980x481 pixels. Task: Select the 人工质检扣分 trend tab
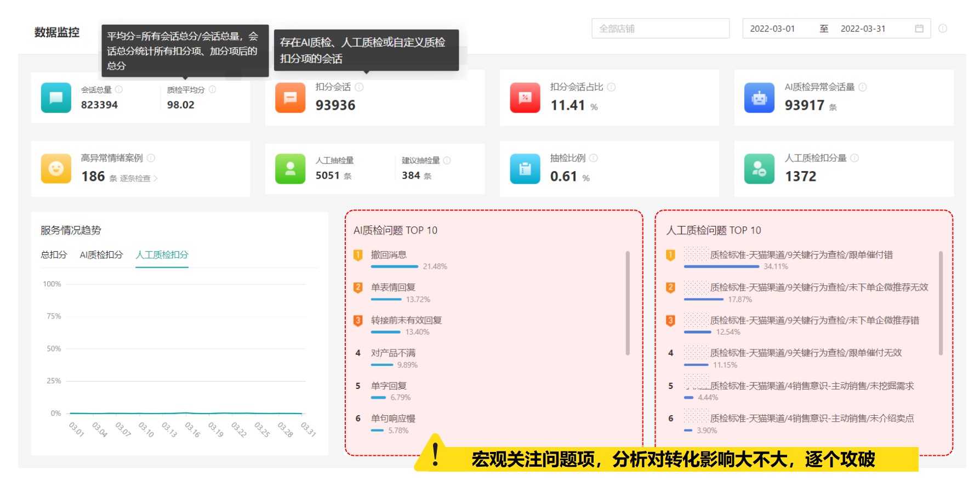click(x=162, y=254)
